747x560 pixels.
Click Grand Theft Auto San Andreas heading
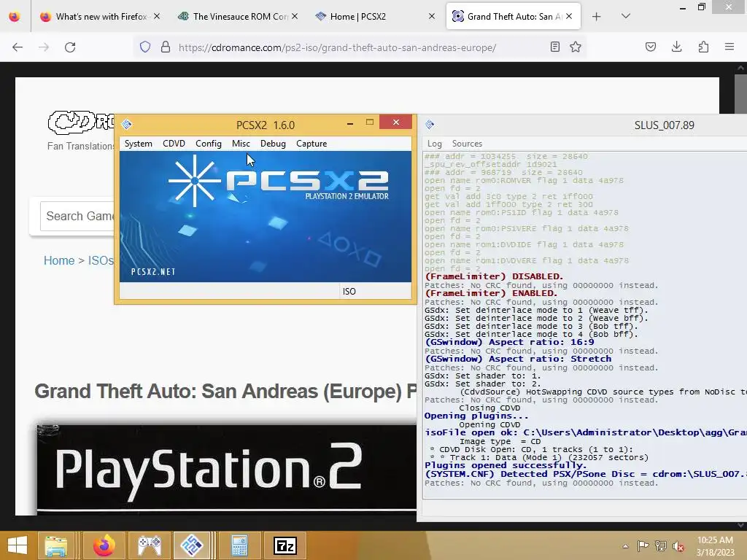[225, 392]
